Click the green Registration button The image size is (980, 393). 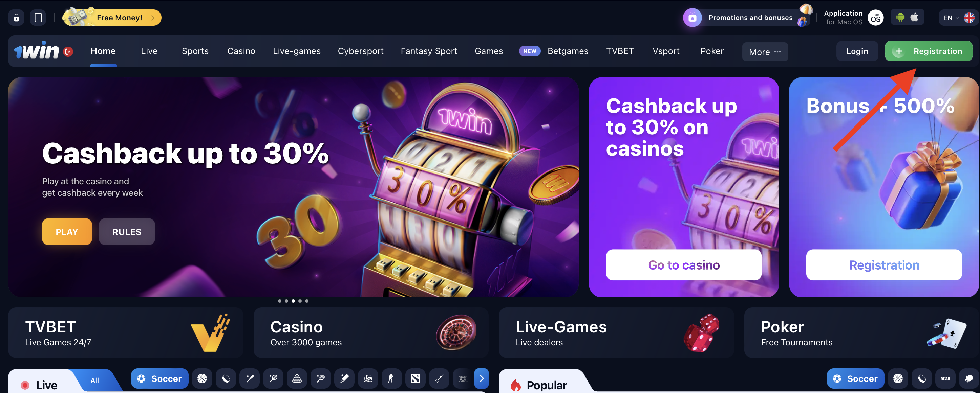929,51
